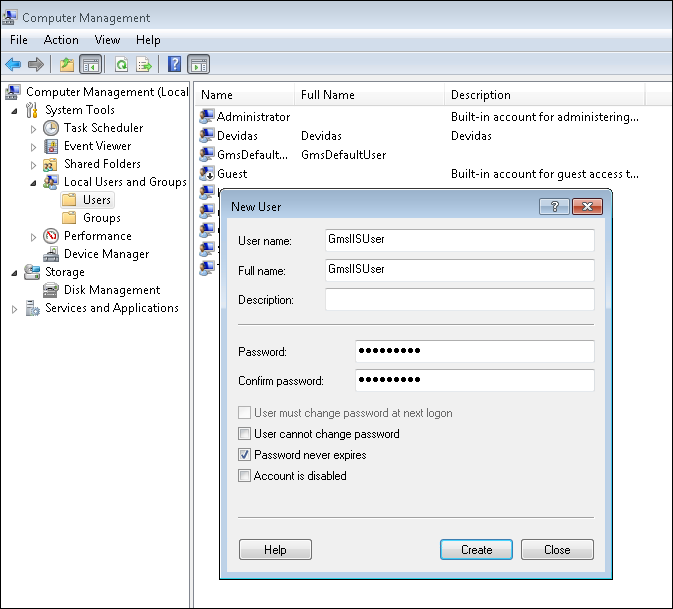Screen dimensions: 673x609
Task: Check 'User cannot change password' box
Action: [x=245, y=434]
